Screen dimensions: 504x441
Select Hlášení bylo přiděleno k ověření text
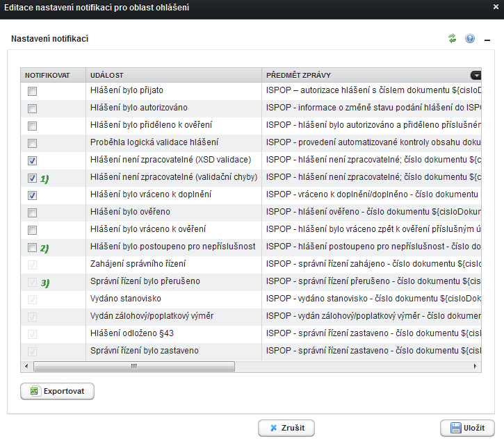coord(151,125)
